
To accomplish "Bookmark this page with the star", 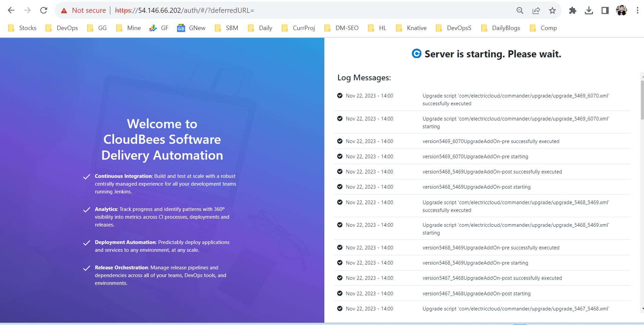I will tap(552, 10).
